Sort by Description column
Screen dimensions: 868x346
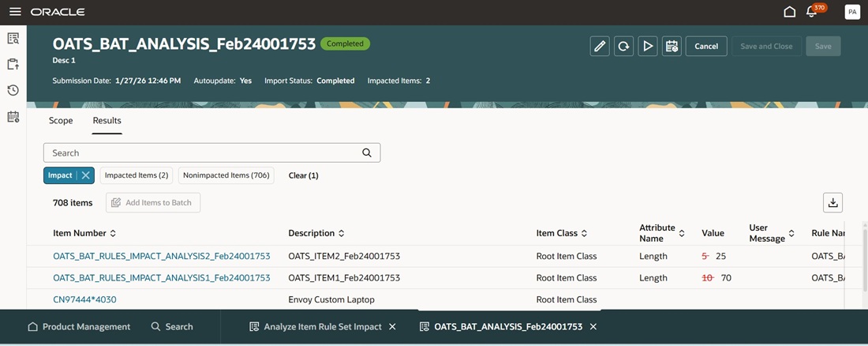(342, 234)
